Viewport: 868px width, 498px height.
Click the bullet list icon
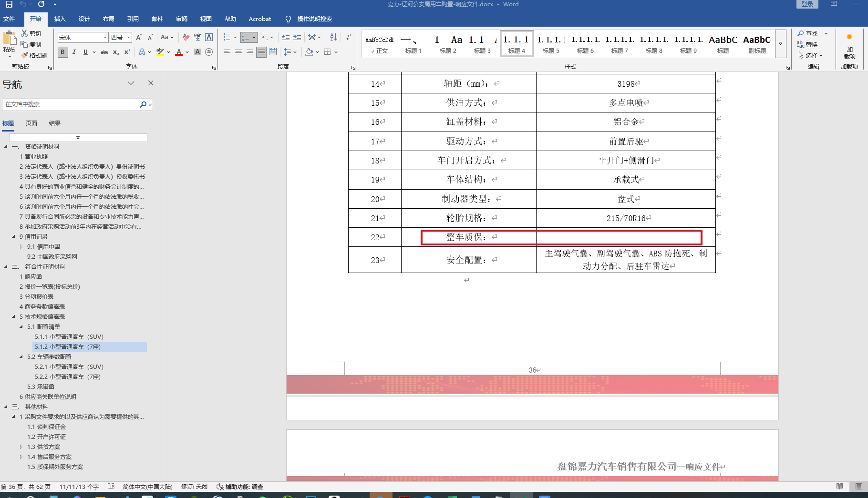pos(227,37)
